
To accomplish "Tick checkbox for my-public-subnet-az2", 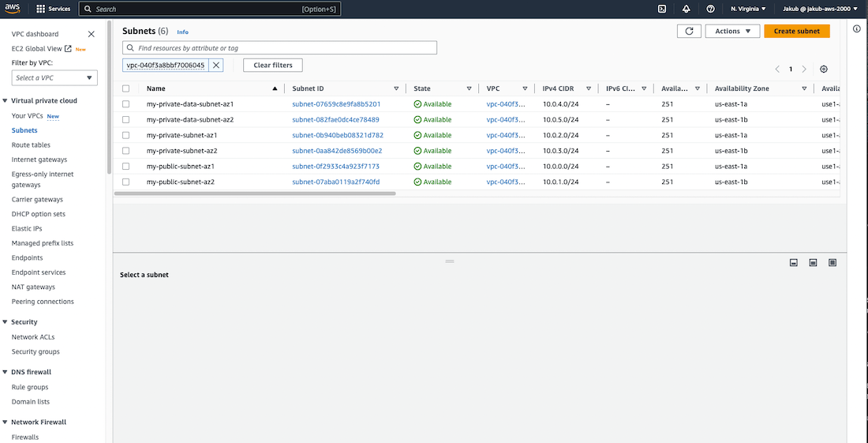I will pos(126,182).
